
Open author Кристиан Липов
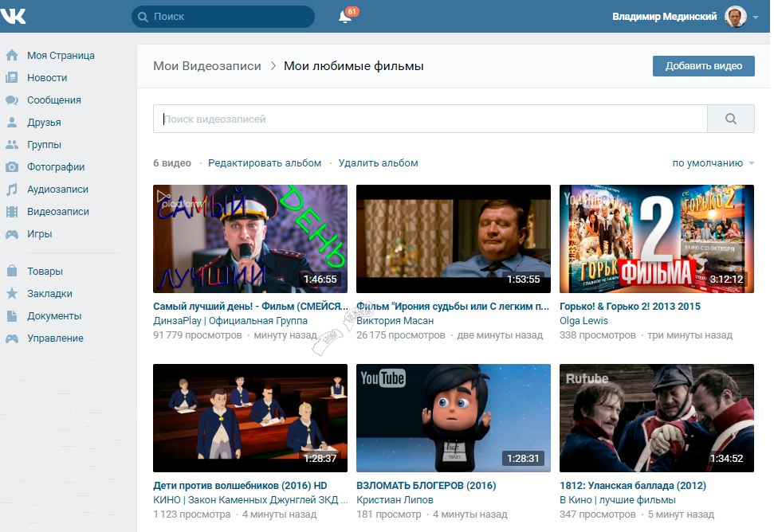395,500
